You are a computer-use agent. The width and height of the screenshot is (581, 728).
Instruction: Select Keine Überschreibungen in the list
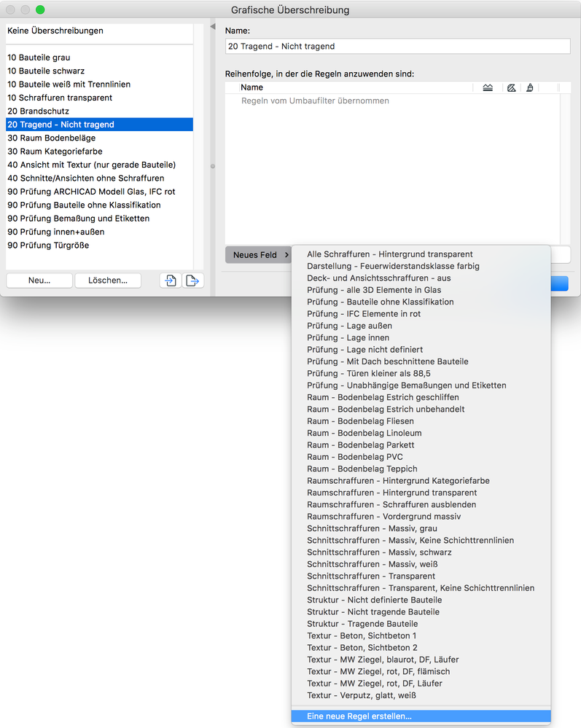[x=99, y=31]
